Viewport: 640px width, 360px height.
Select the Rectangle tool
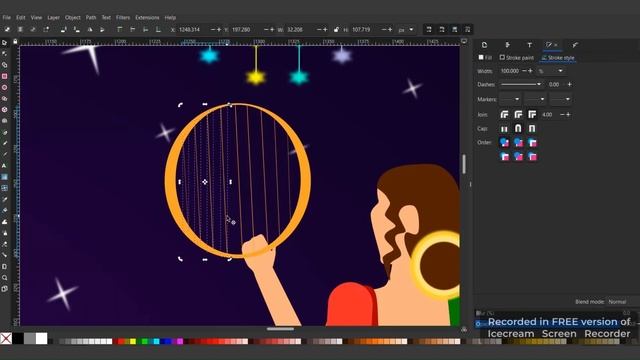(4, 76)
